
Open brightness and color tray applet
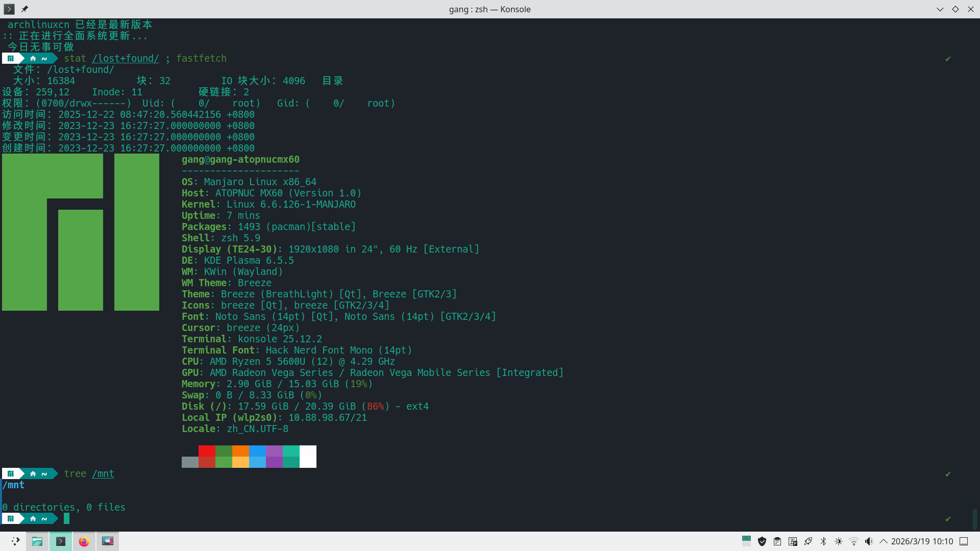[839, 541]
